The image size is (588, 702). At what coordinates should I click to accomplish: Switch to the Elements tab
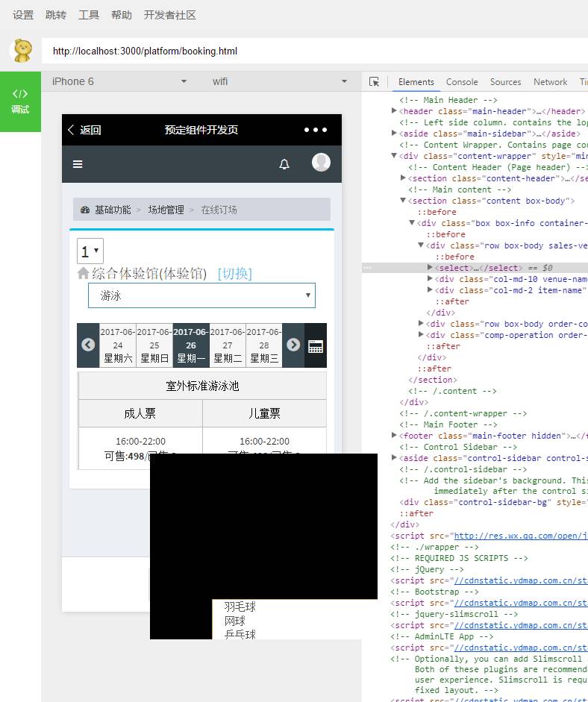(x=416, y=82)
